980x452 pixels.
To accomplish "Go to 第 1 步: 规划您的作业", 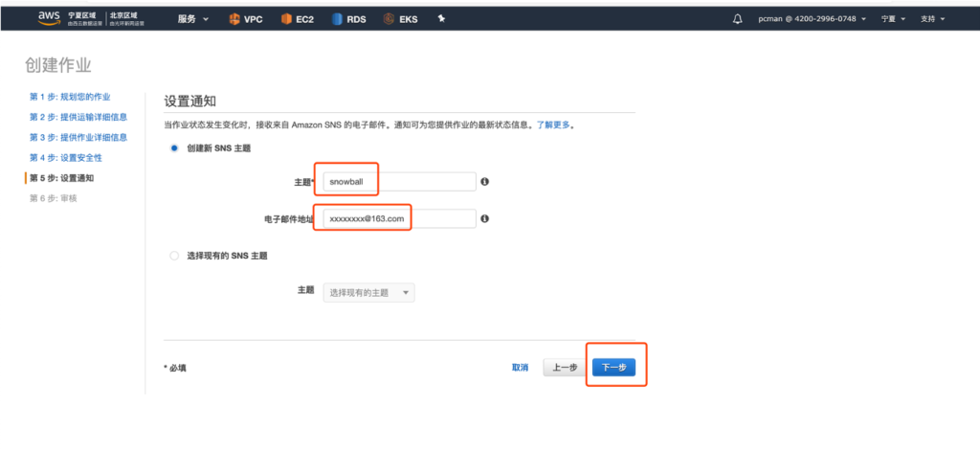I will 70,97.
